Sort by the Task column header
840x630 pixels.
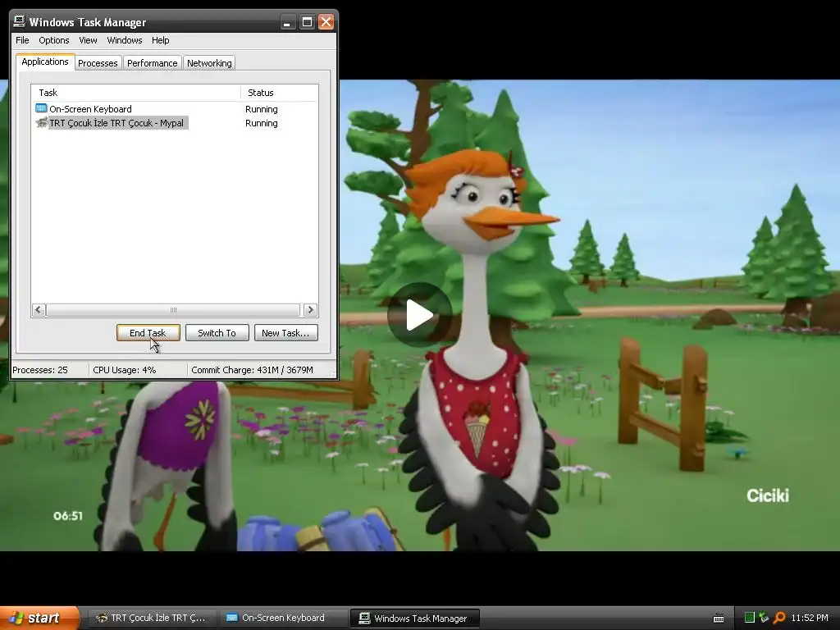(136, 93)
